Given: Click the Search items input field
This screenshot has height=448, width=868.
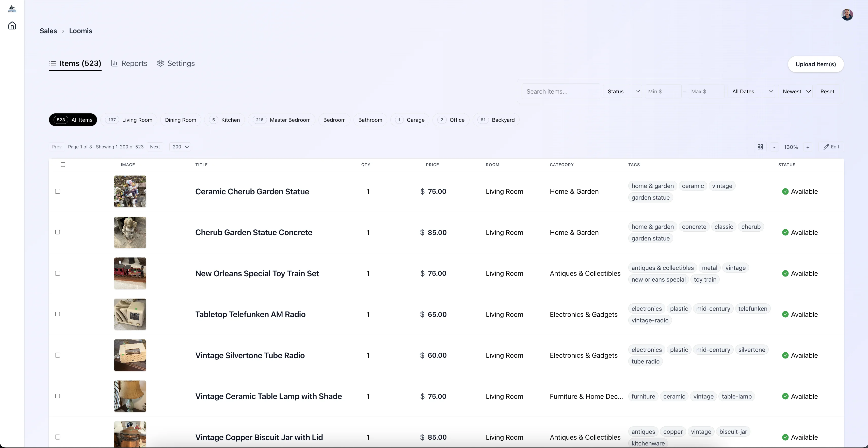Looking at the screenshot, I should [560, 91].
